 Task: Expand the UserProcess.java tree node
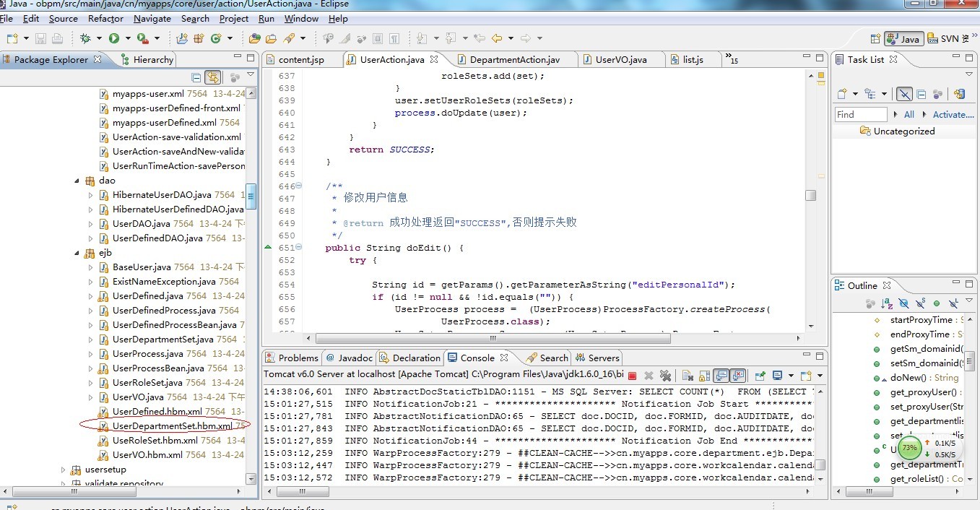pyautogui.click(x=90, y=354)
